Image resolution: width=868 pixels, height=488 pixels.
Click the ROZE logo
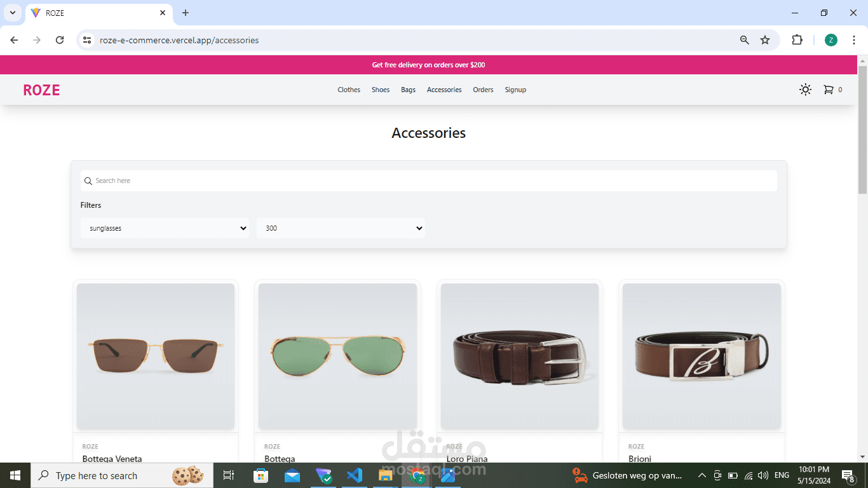(41, 90)
